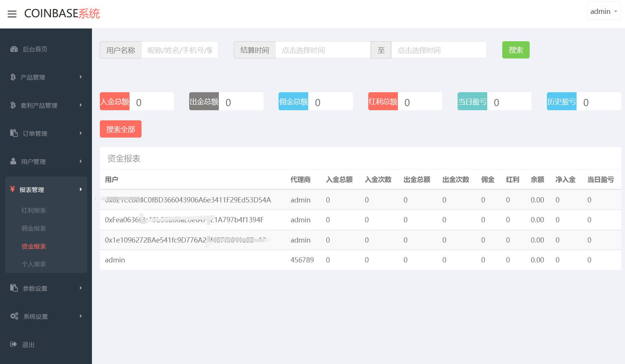Toggle the hamburger sidebar menu icon
Viewport: 625px width, 364px height.
[12, 14]
